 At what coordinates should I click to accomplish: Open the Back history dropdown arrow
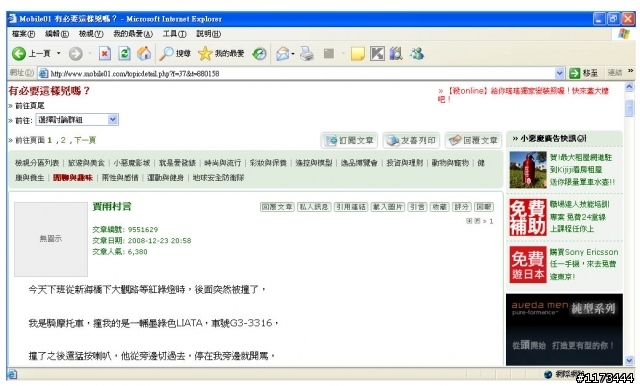(59, 53)
